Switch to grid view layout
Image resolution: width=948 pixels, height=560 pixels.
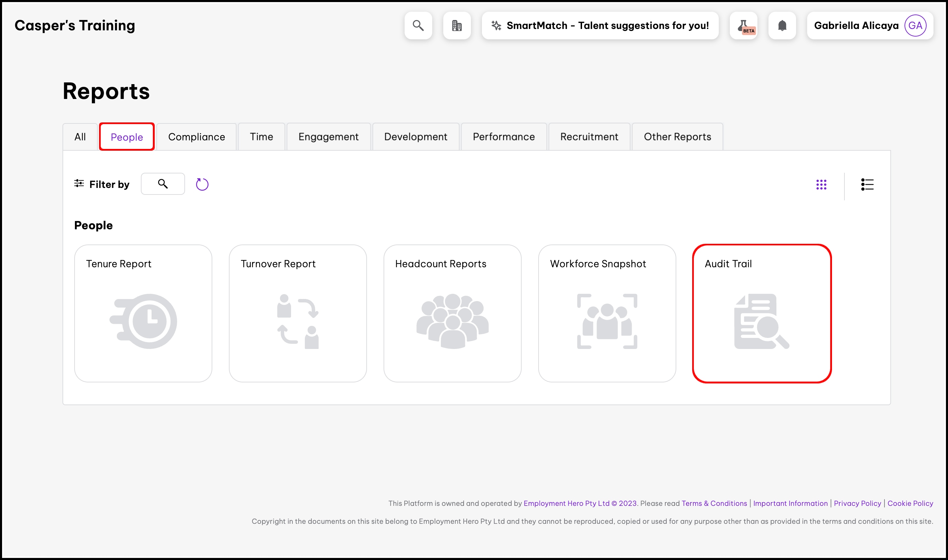click(x=821, y=184)
